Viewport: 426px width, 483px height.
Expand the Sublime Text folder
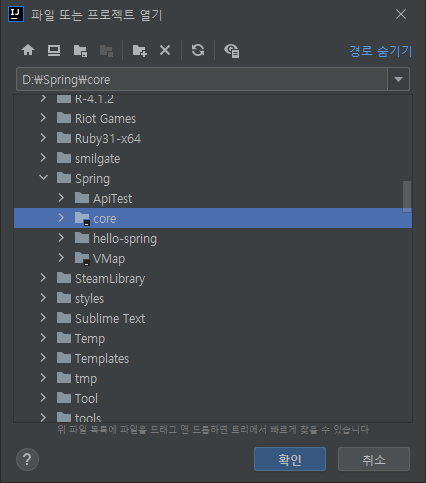pos(43,318)
